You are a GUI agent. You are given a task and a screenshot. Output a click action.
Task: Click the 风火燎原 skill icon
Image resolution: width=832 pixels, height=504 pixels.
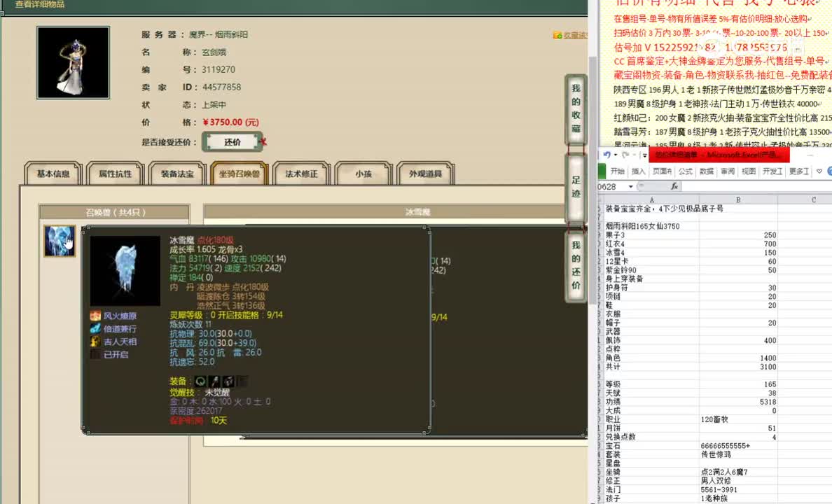[95, 316]
